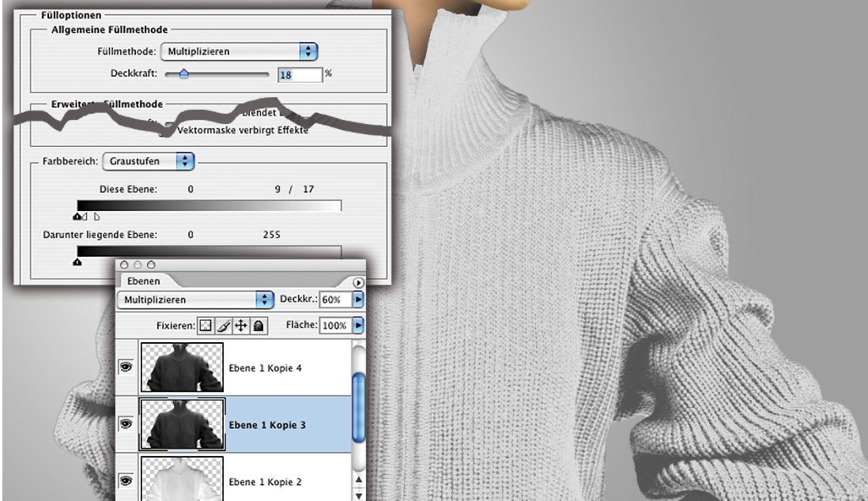The image size is (868, 501).
Task: Open the Farbbereich dropdown showing Graustufen
Action: click(x=149, y=161)
